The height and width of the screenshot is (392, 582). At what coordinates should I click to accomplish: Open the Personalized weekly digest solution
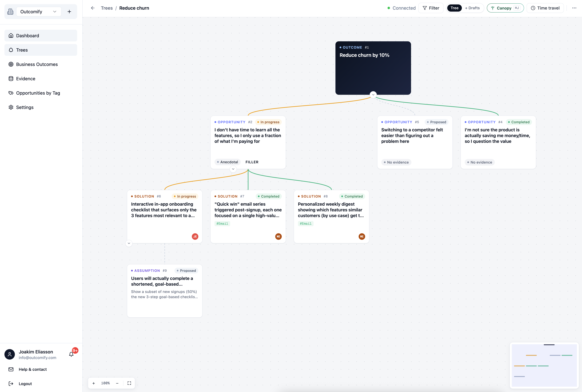pos(331,216)
